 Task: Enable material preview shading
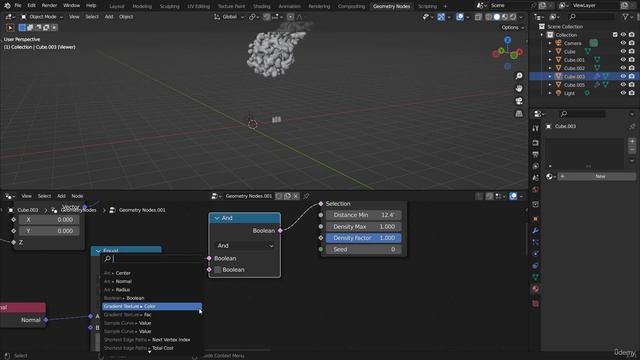tap(505, 17)
